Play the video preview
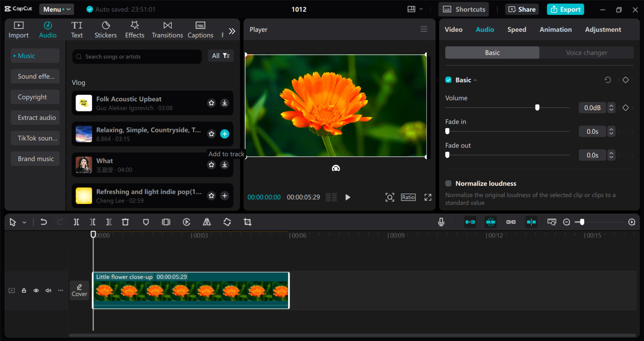This screenshot has width=644, height=341. [348, 197]
